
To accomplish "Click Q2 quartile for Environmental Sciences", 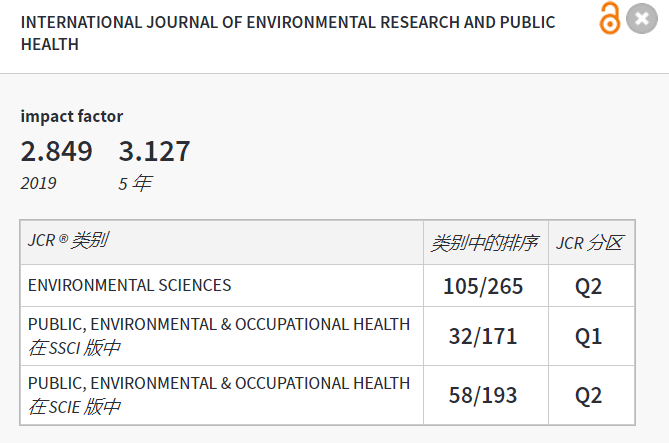I will coord(589,287).
